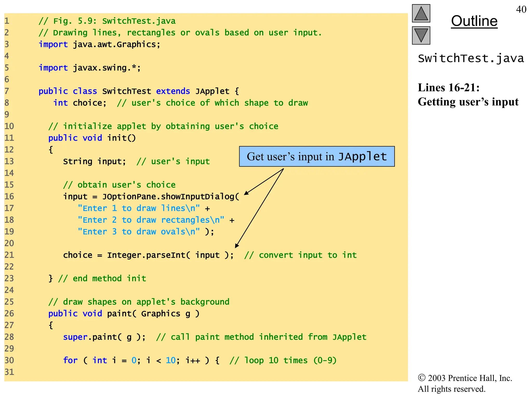The height and width of the screenshot is (399, 532).
Task: Click the '// Fig. 5.9: SwitchTest.java' comment
Action: (x=107, y=21)
